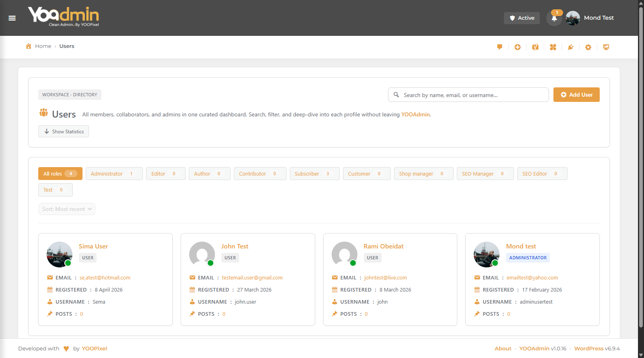Image resolution: width=644 pixels, height=358 pixels.
Task: Filter by Test role
Action: 56,190
